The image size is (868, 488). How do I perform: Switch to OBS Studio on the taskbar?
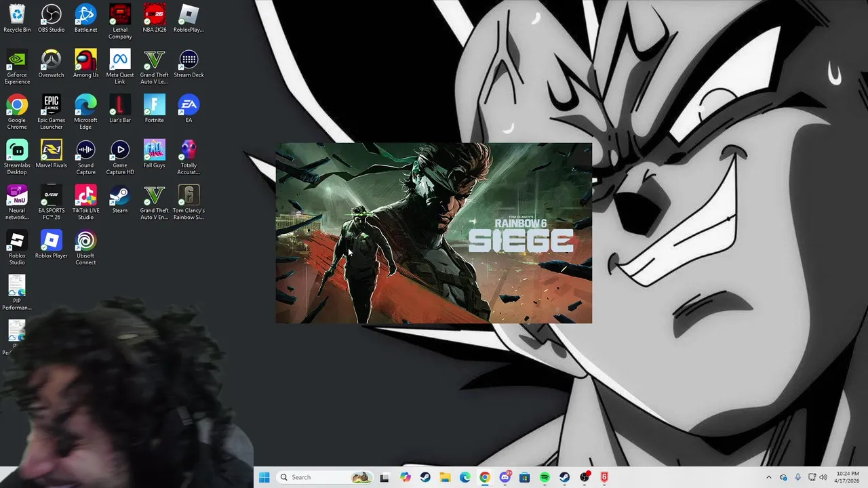coord(585,477)
